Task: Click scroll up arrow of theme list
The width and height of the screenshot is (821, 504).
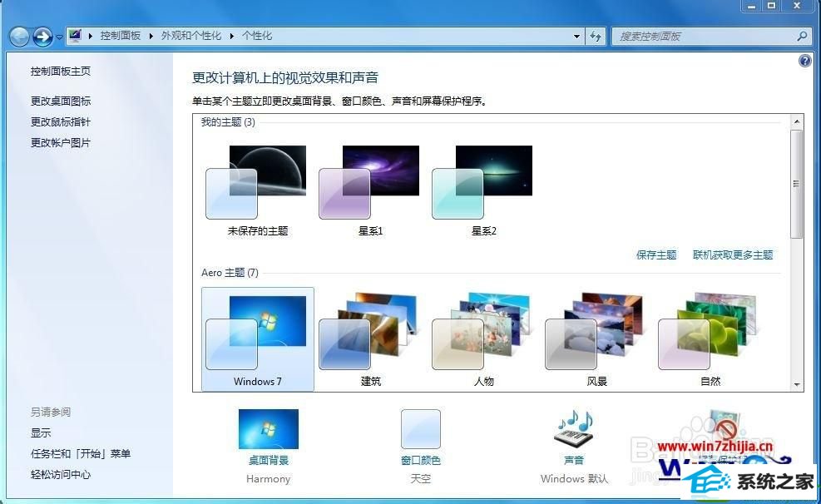Action: coord(797,121)
